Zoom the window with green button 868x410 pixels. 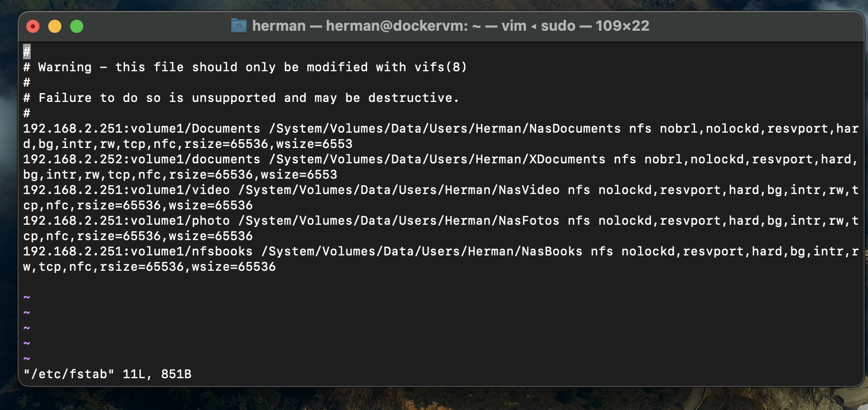click(77, 26)
